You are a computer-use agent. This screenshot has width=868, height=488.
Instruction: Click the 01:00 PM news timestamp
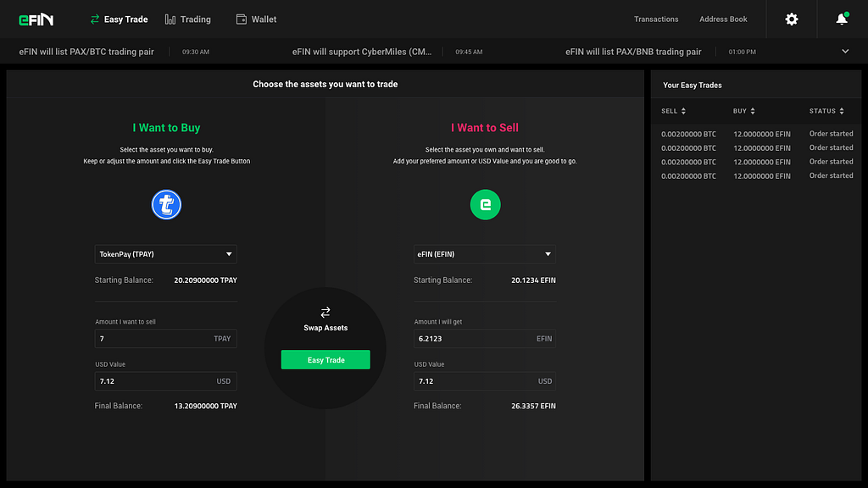[x=742, y=52]
